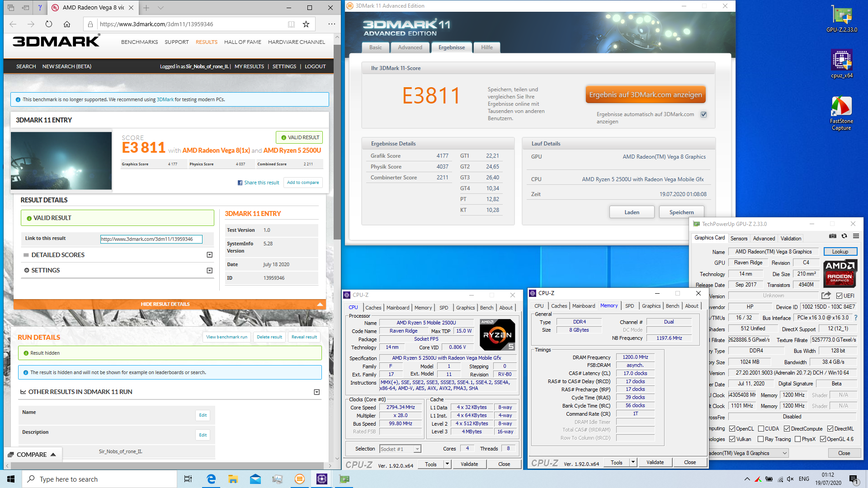Click the Ryzen 5 logo in CPU-Z
The image size is (868, 488).
(x=497, y=335)
